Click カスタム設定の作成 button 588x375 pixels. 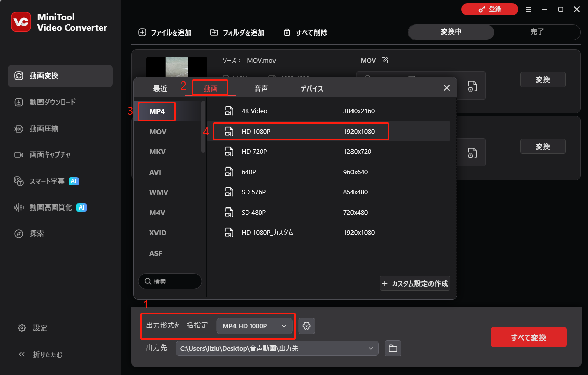(x=415, y=283)
